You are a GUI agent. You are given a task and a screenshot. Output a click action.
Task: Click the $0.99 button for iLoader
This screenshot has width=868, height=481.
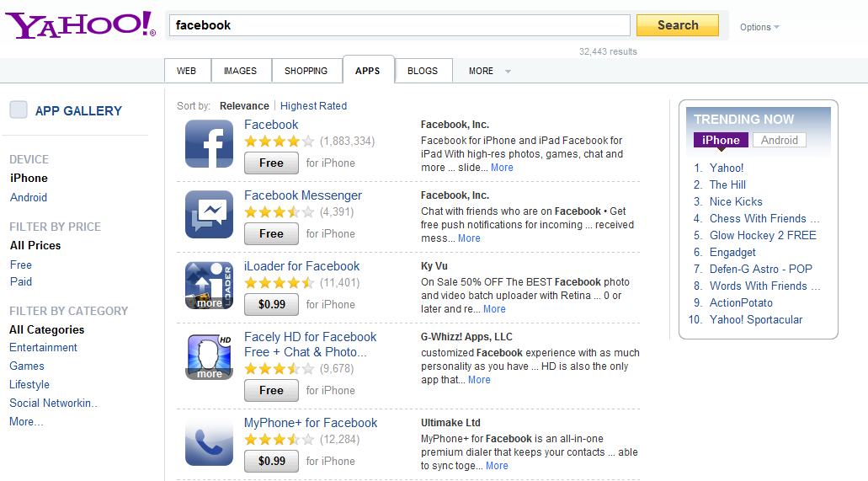pyautogui.click(x=271, y=305)
